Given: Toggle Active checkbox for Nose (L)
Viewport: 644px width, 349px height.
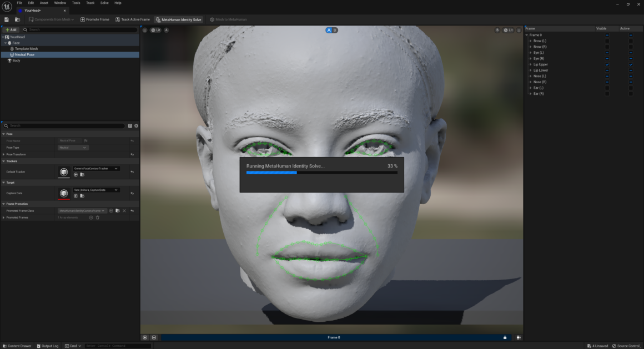Looking at the screenshot, I should pos(631,76).
